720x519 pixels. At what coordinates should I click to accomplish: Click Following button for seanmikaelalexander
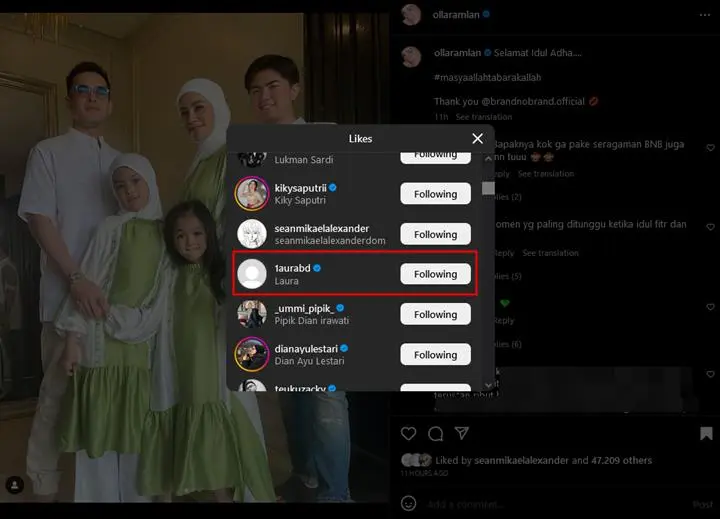[435, 234]
